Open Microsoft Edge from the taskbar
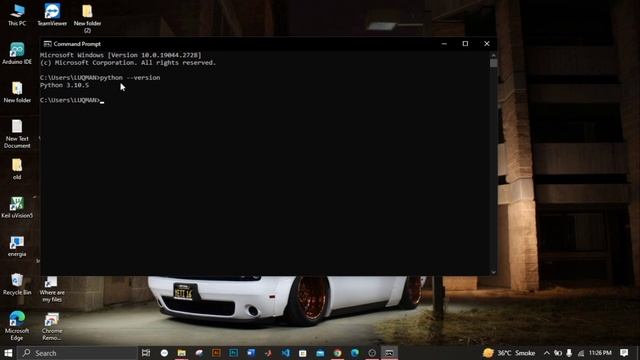The image size is (640, 360). (x=355, y=353)
